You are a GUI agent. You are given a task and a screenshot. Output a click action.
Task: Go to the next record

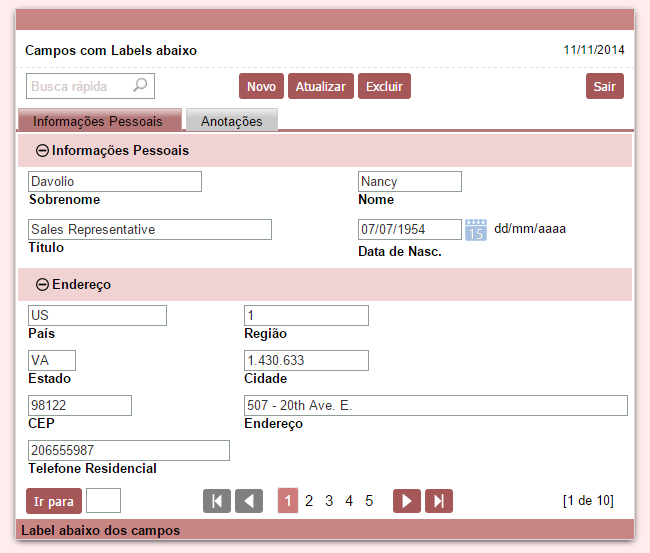(407, 501)
